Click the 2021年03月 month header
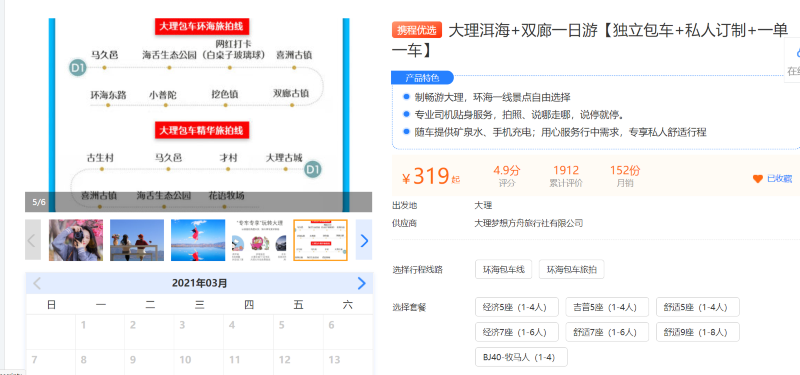 point(199,283)
